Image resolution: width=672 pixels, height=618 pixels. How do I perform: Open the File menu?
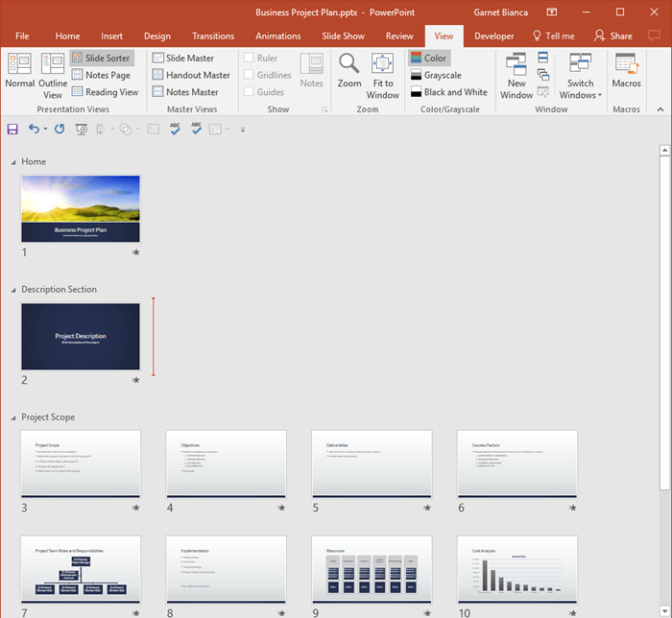(22, 36)
